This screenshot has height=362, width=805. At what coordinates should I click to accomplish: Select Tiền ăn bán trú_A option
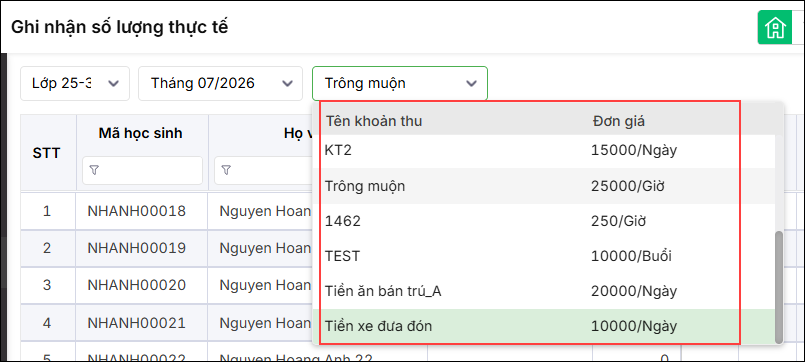(544, 292)
